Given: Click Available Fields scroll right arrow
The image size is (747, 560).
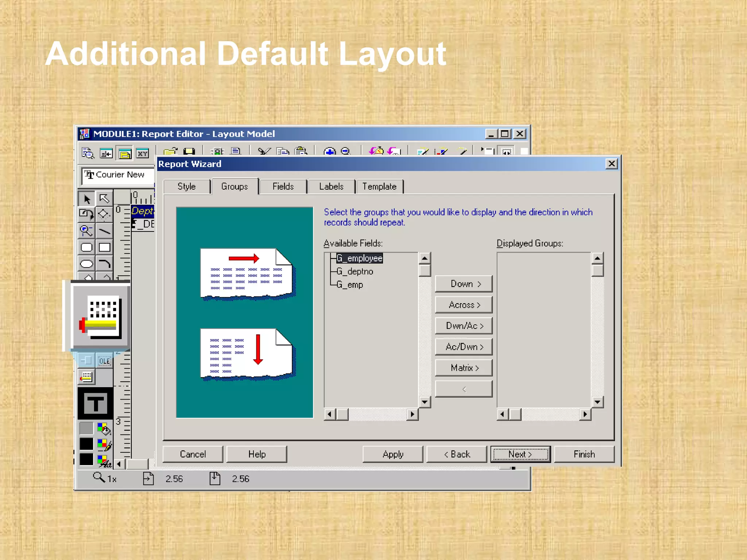Looking at the screenshot, I should [413, 414].
